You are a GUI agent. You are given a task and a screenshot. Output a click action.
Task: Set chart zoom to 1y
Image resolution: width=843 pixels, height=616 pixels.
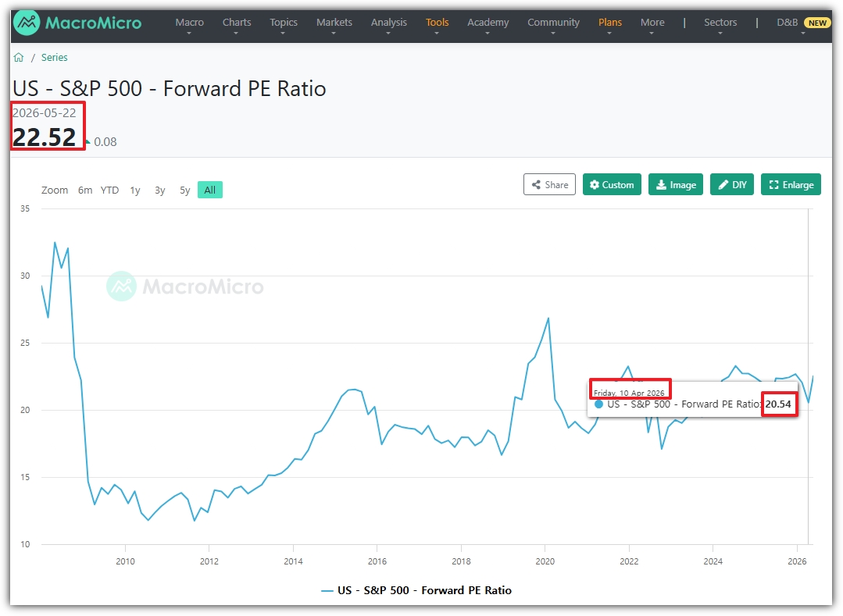coord(135,190)
